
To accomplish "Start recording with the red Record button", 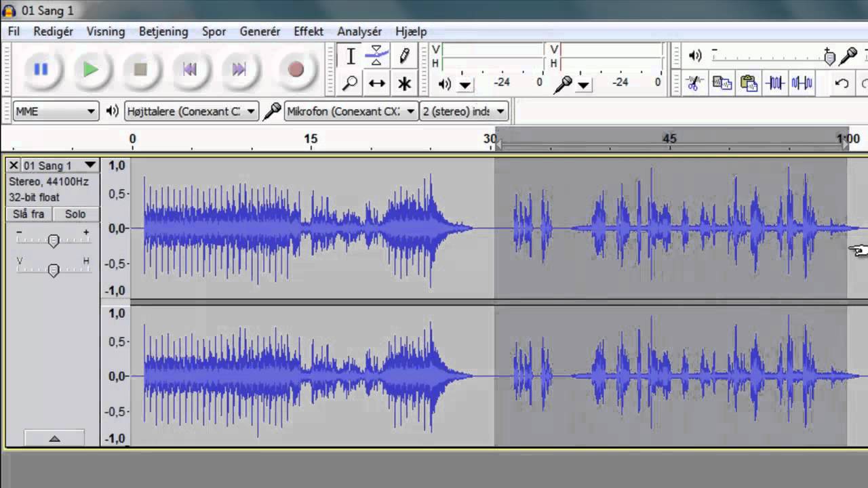I will pos(296,69).
